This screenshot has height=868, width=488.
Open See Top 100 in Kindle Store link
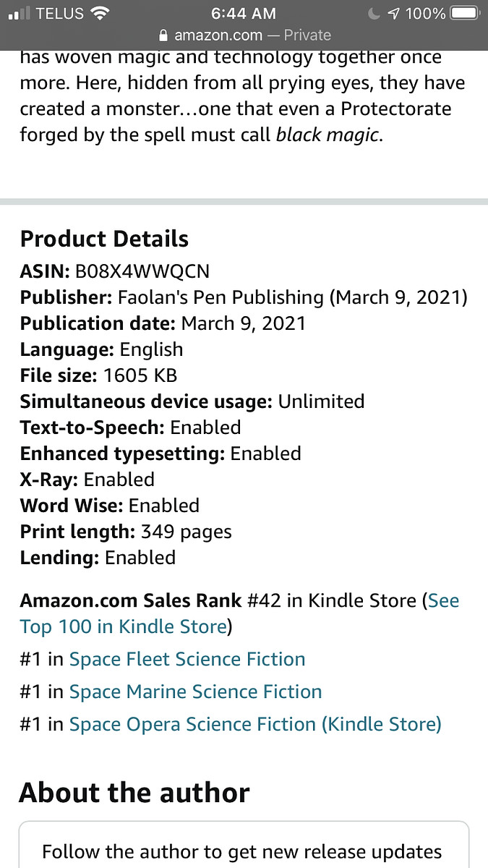pyautogui.click(x=239, y=613)
